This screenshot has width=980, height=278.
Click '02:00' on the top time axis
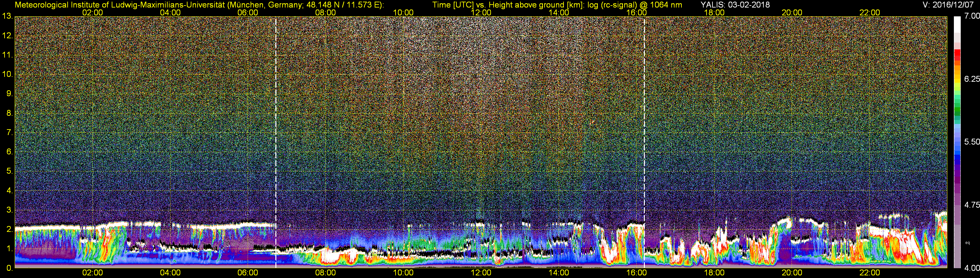[x=92, y=12]
